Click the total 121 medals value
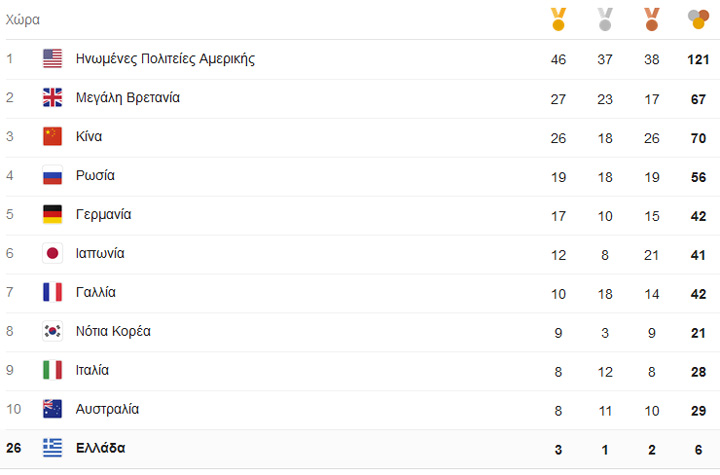 point(697,59)
